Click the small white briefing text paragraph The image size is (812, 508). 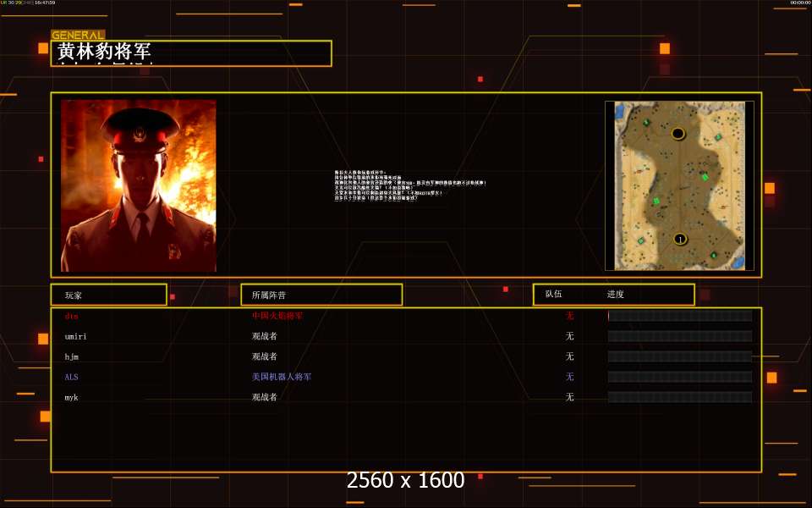410,185
